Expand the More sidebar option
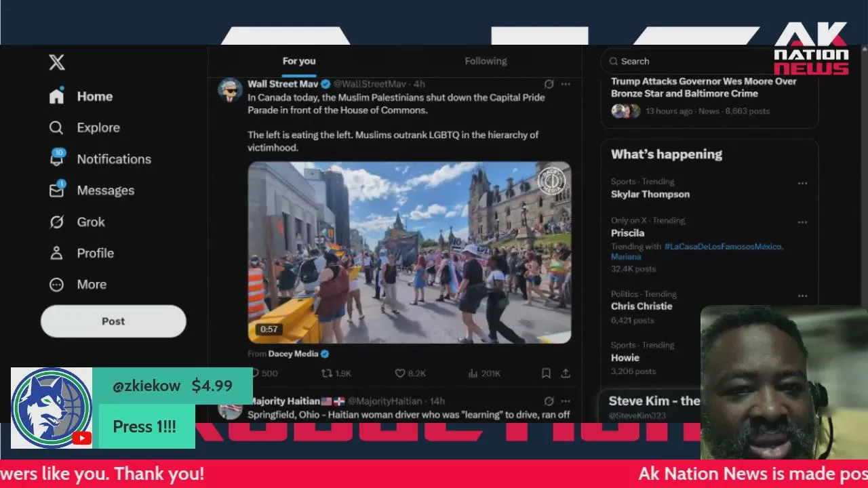Screen dimensions: 868x488 [78, 285]
